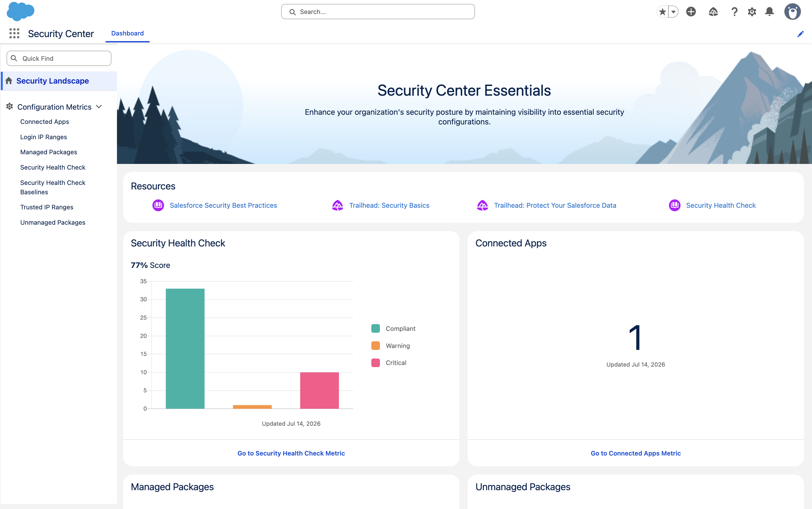Open Connected Apps in the sidebar
The width and height of the screenshot is (812, 509).
coord(44,122)
